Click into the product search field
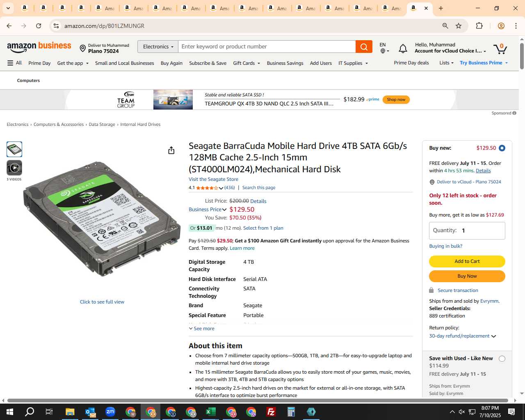 267,47
